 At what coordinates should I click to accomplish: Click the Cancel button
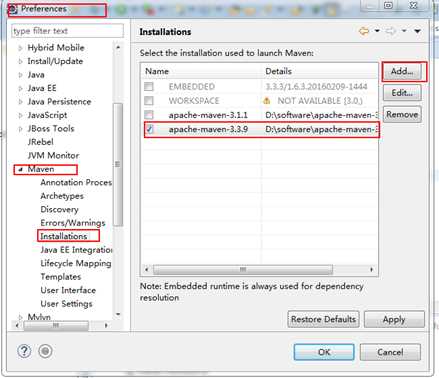coord(390,352)
